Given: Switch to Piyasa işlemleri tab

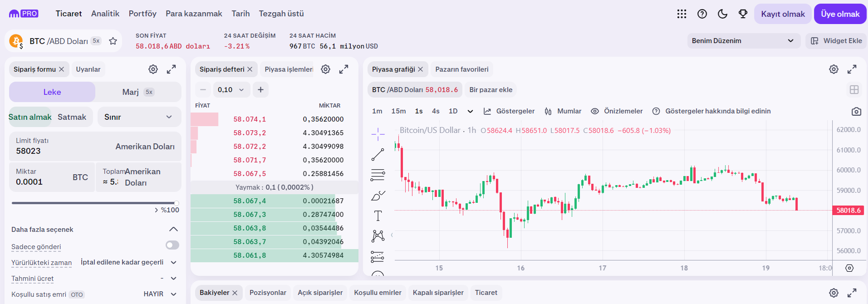Looking at the screenshot, I should click(x=289, y=69).
